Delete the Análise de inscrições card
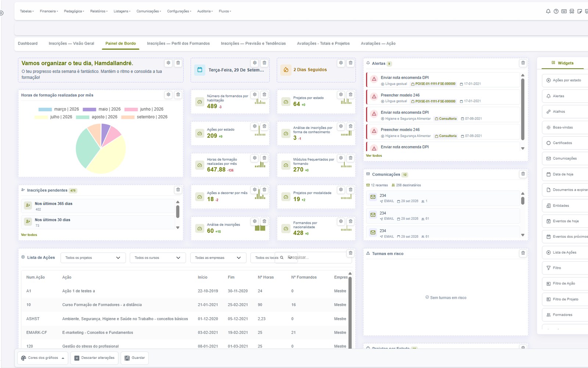Image resolution: width=588 pixels, height=368 pixels. (264, 221)
